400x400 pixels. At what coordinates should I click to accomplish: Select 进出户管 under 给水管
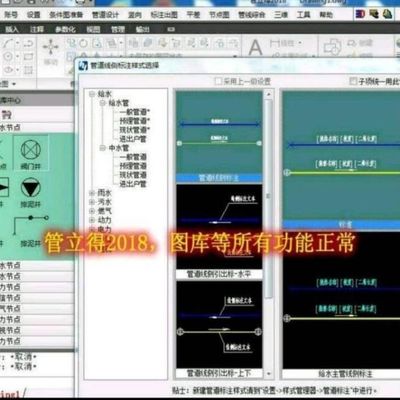click(x=133, y=139)
